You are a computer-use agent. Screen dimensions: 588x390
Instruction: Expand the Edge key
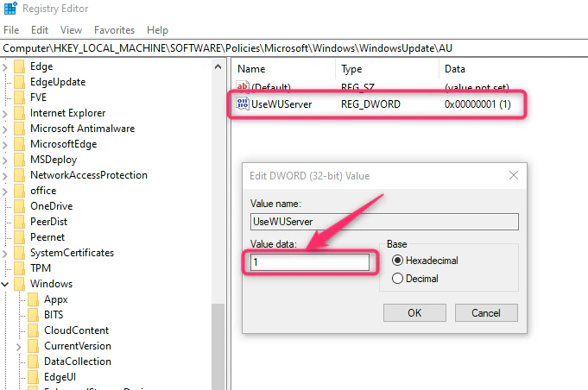5,67
